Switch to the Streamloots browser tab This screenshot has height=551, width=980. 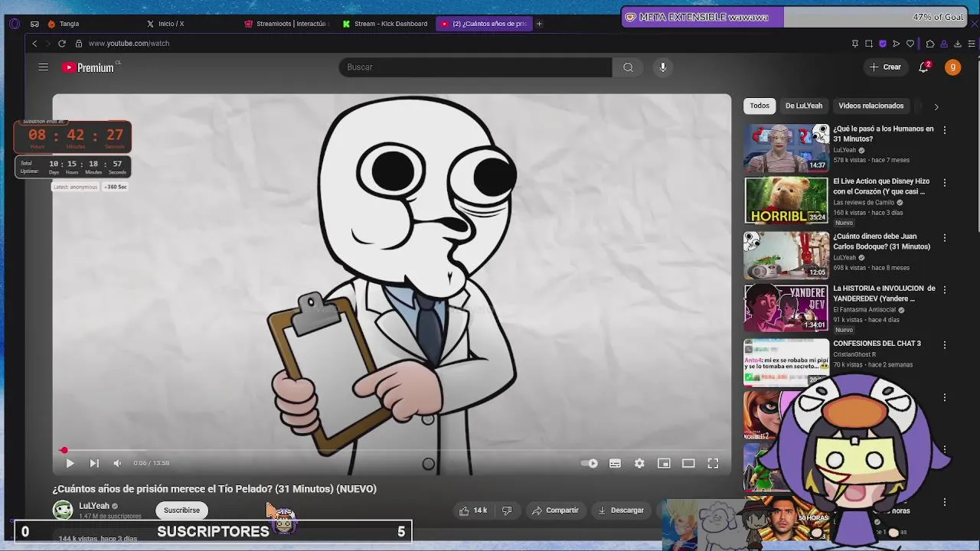pyautogui.click(x=288, y=24)
